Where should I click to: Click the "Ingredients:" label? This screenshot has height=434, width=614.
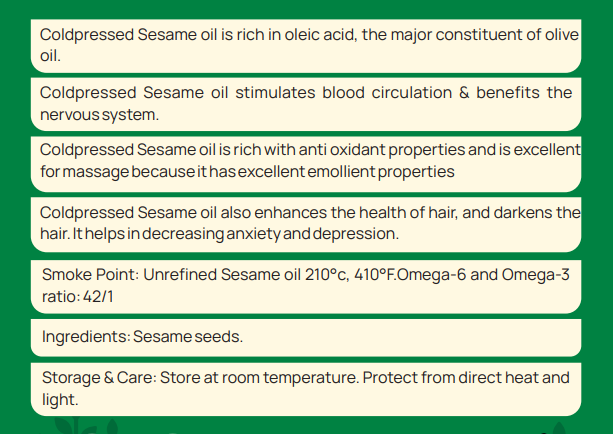coord(84,337)
